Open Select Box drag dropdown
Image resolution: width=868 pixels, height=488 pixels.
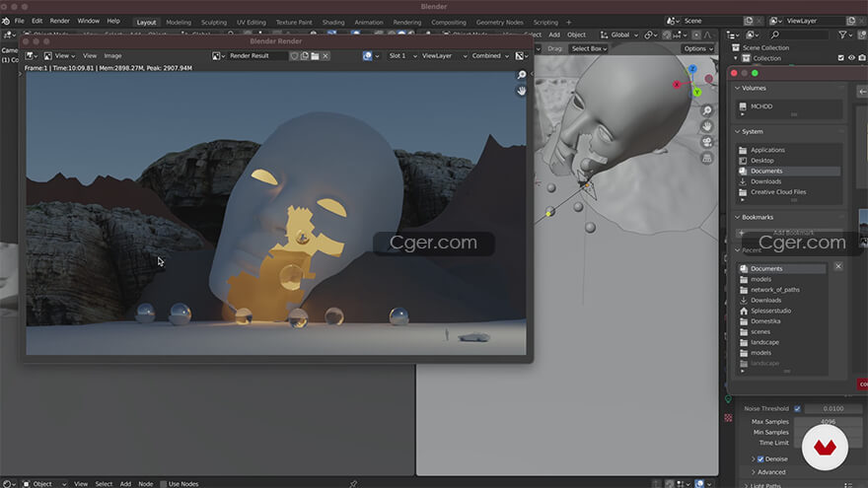(x=589, y=48)
